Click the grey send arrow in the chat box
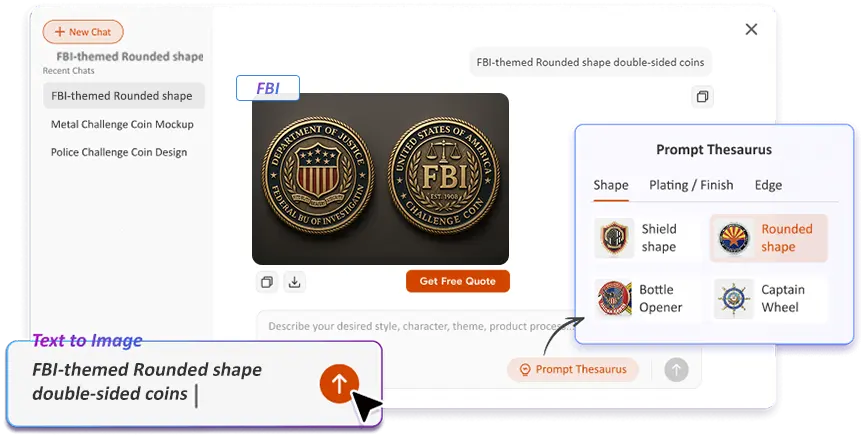Viewport: 863px width, 438px height. click(676, 370)
